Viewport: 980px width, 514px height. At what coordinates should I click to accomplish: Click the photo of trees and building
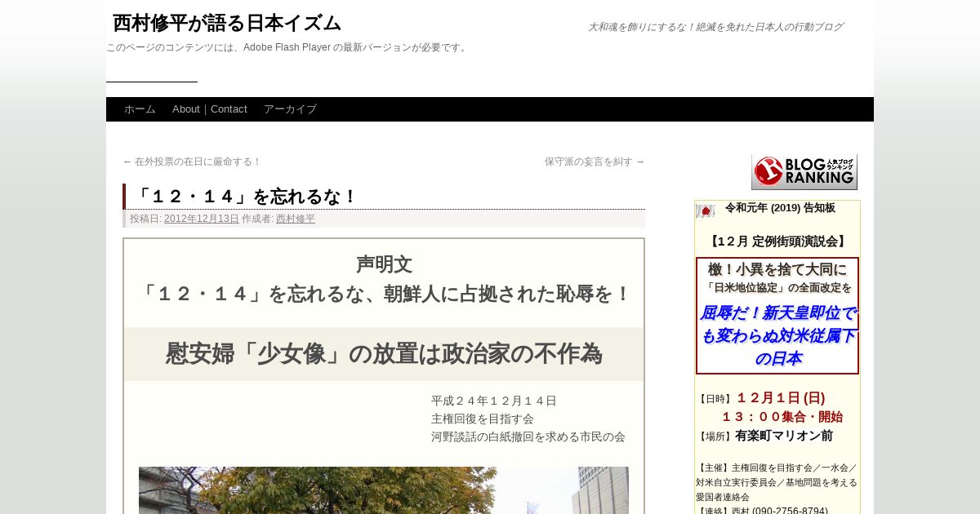(x=384, y=490)
